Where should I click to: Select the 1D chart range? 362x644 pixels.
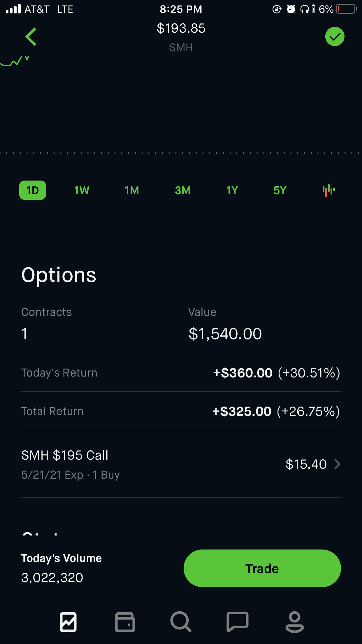pos(33,190)
